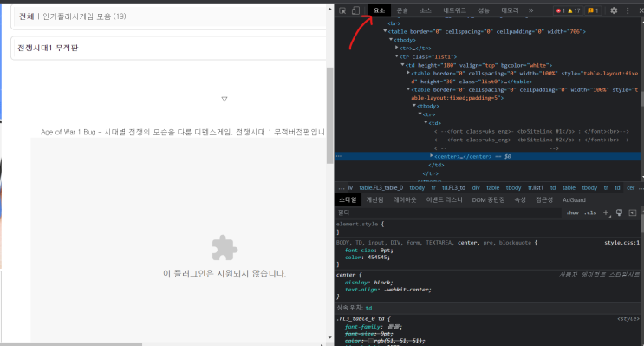Viewport: 644px width, 346px height.
Task: Close the DevTools panel
Action: click(641, 10)
